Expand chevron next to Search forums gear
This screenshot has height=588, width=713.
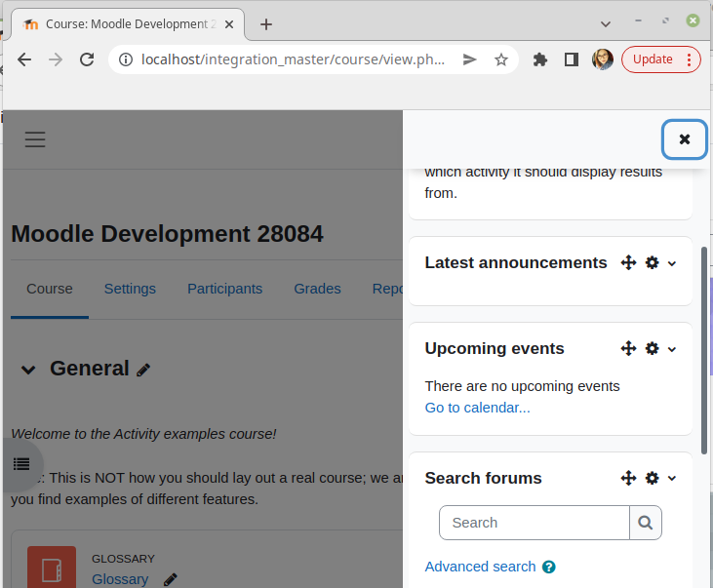(x=672, y=479)
